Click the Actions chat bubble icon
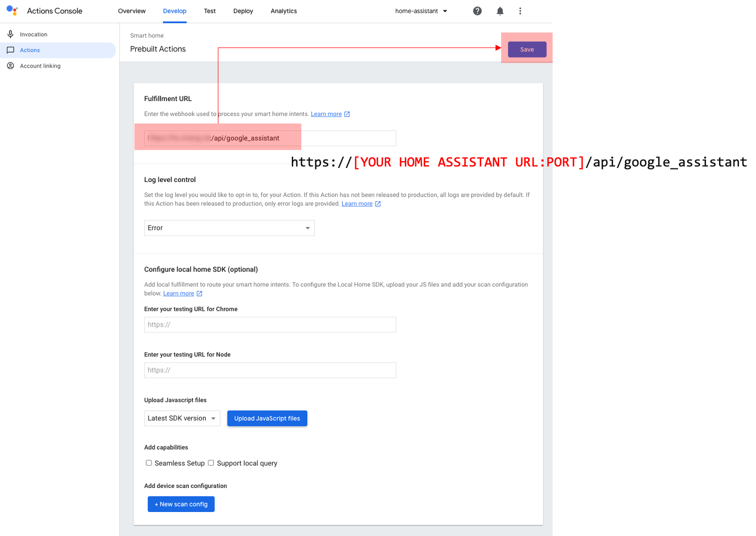Screen dimensions: 756x536 [x=10, y=50]
